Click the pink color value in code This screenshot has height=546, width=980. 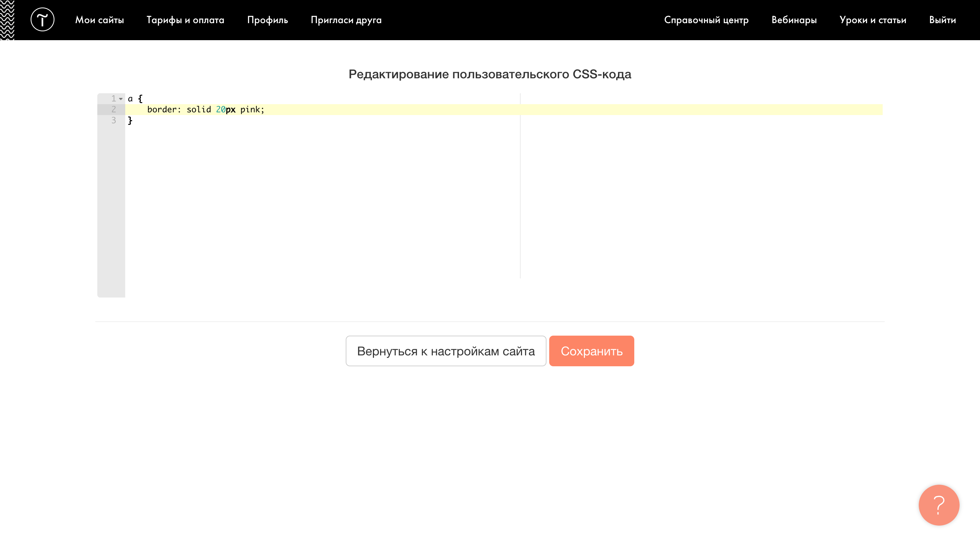pyautogui.click(x=250, y=110)
